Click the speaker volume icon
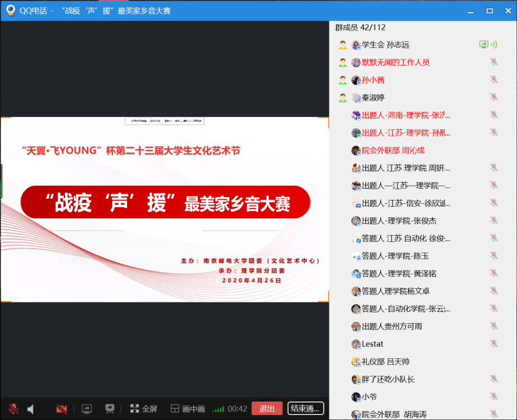 click(x=31, y=409)
